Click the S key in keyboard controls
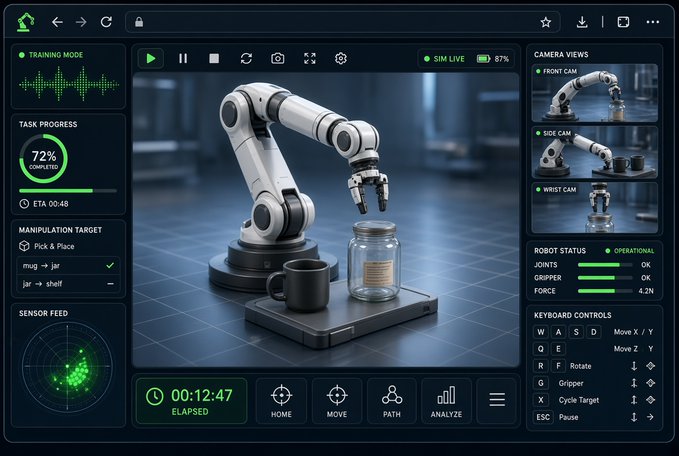This screenshot has height=456, width=679. (576, 332)
